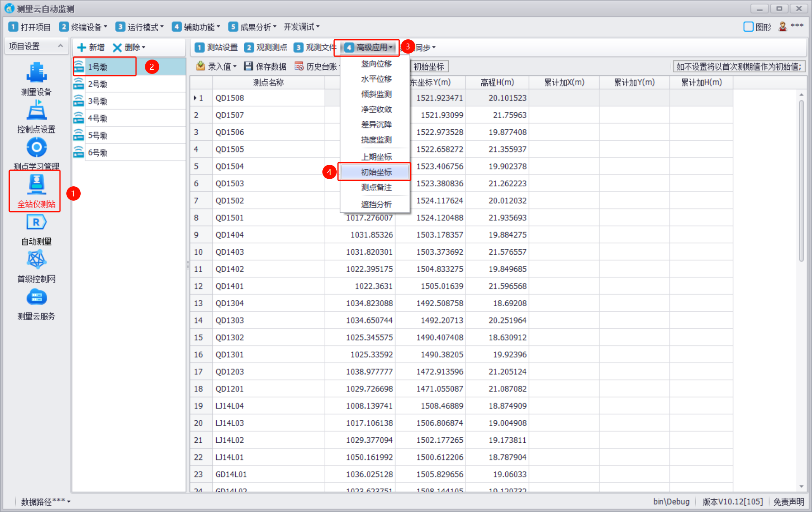The image size is (812, 512).
Task: Toggle the 图形 checkbox
Action: (x=748, y=27)
